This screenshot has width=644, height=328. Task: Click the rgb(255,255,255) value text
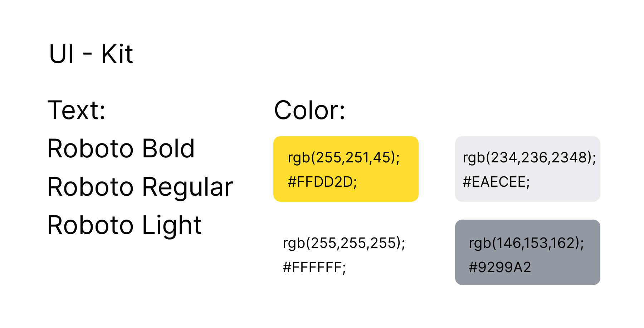click(343, 243)
